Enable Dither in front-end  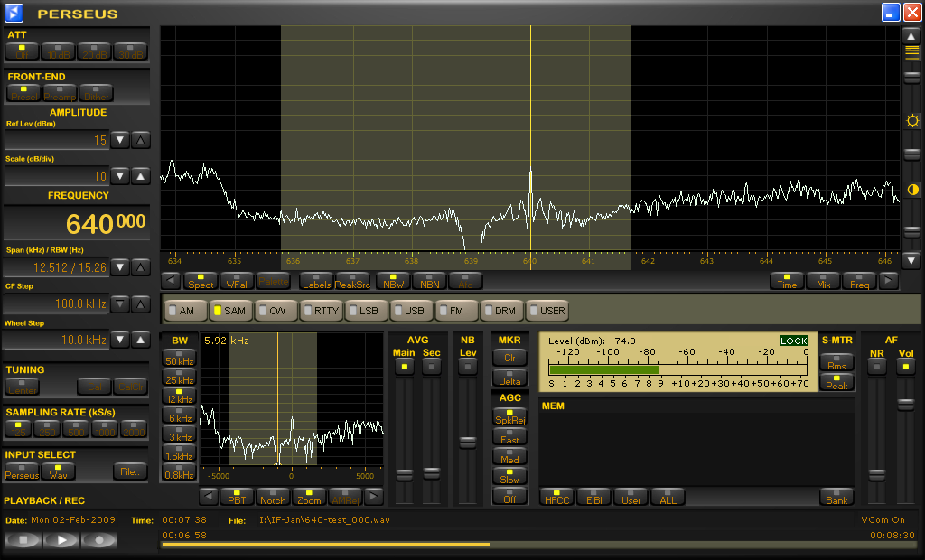[x=96, y=93]
